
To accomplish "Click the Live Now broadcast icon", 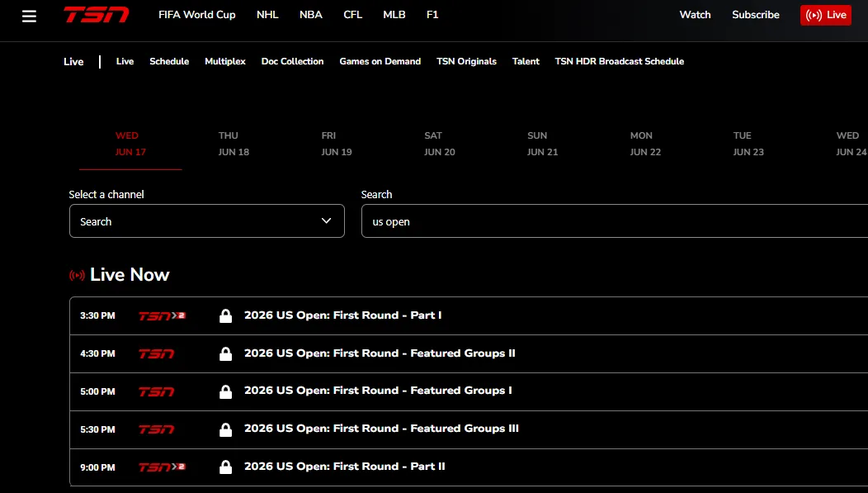I will pyautogui.click(x=77, y=275).
